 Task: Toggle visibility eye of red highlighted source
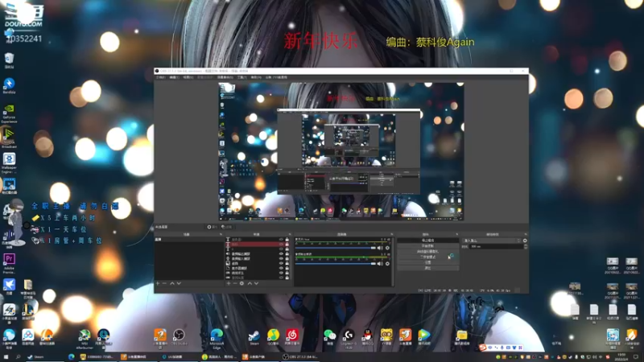pyautogui.click(x=281, y=245)
